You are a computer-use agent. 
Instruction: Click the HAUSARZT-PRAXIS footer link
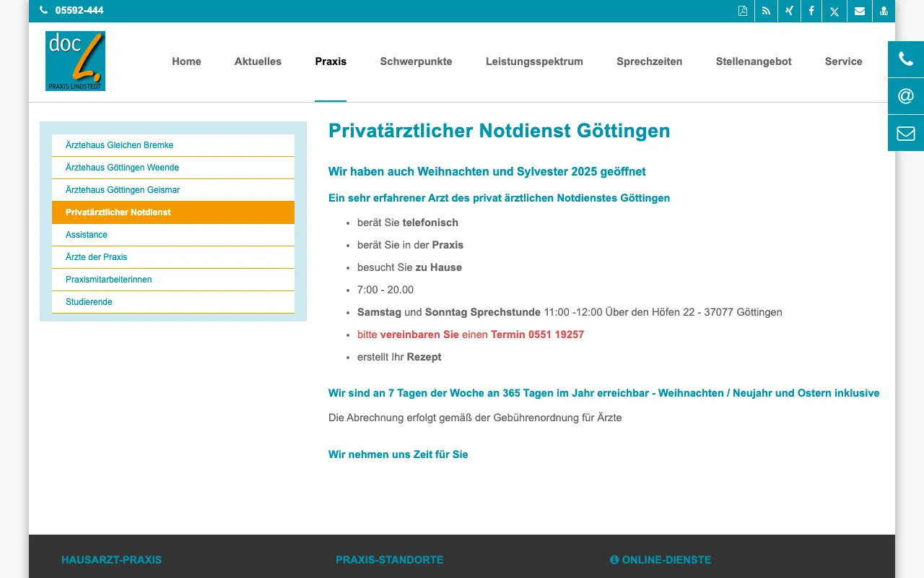coord(111,559)
